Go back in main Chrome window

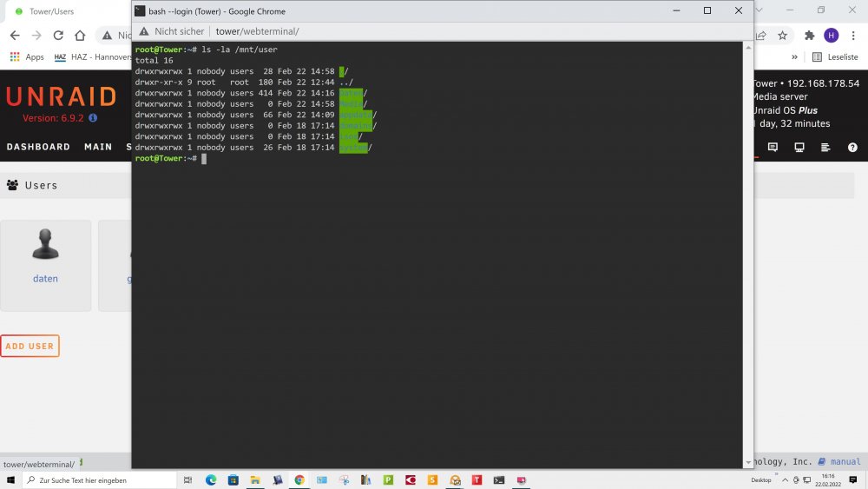pyautogui.click(x=15, y=36)
